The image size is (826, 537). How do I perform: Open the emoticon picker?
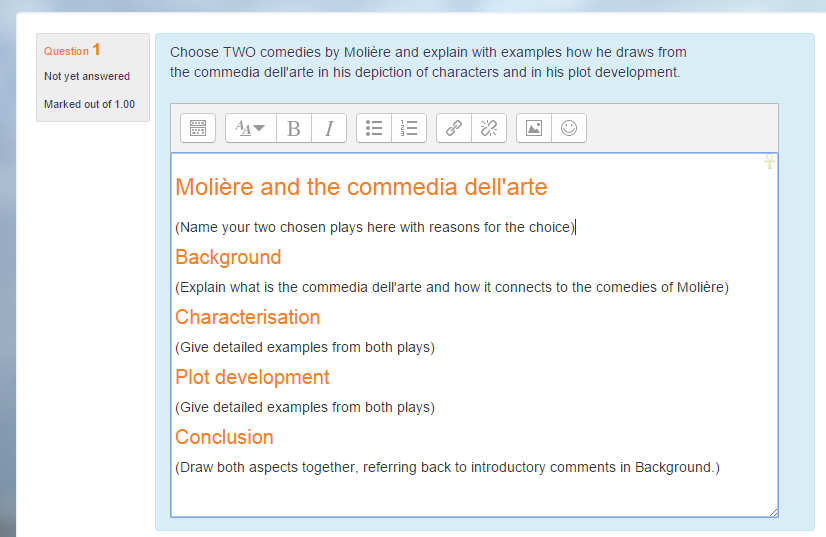coord(569,128)
